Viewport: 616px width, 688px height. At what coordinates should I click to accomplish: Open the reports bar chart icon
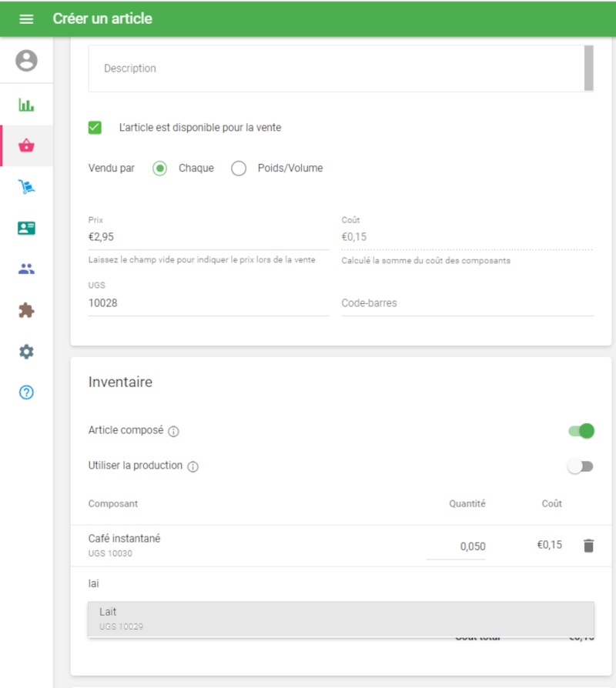pos(26,105)
